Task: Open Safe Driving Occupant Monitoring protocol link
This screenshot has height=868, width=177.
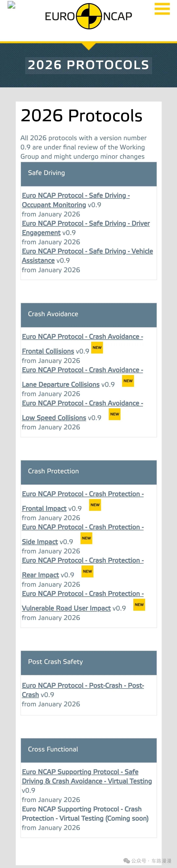Action: [x=76, y=195]
